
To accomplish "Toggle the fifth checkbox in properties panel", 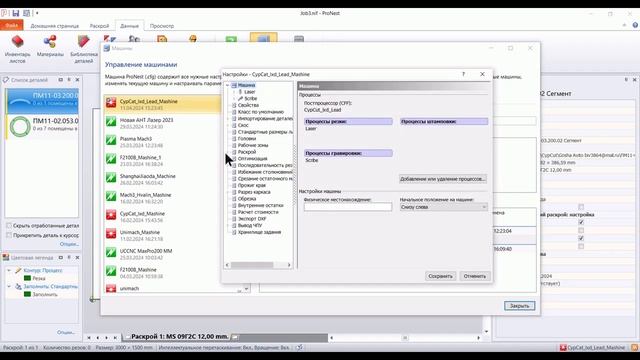I will (581, 246).
